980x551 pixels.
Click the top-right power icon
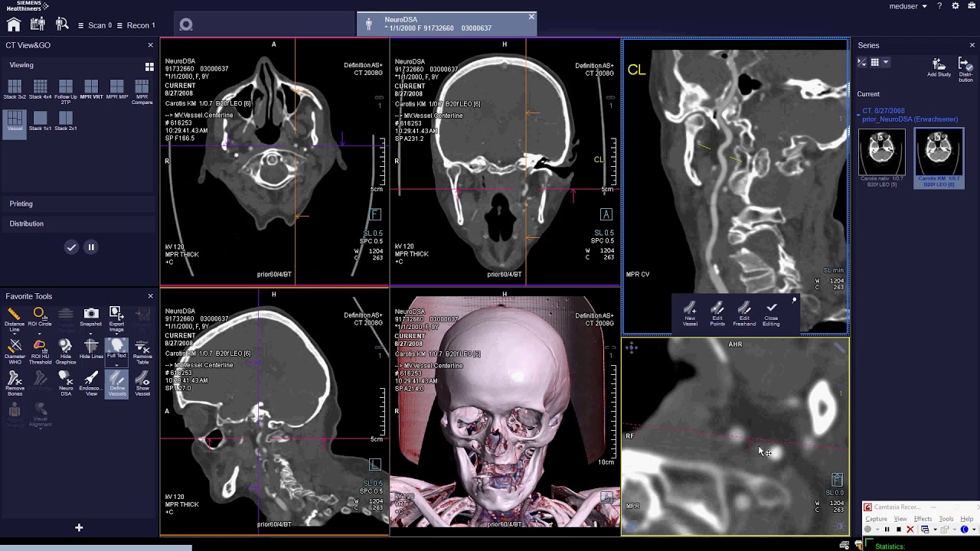click(x=971, y=6)
